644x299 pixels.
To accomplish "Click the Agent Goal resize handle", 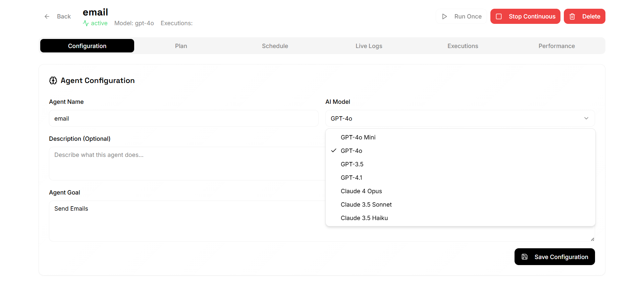I will coord(592,239).
